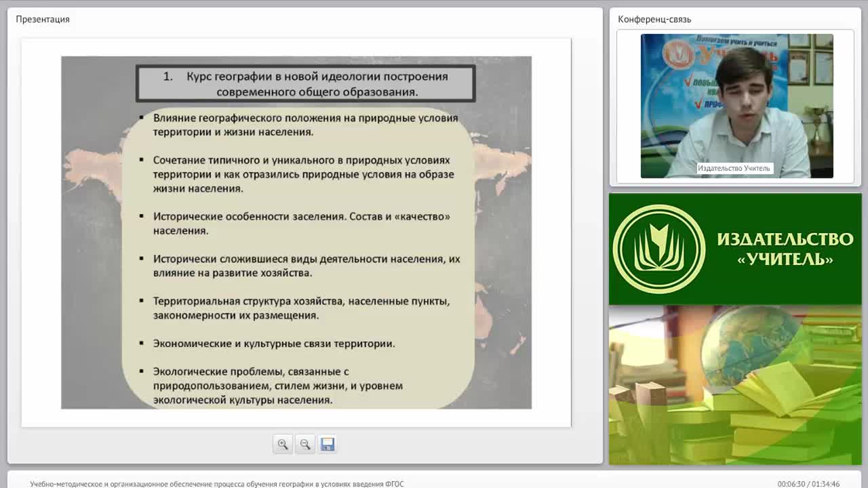The height and width of the screenshot is (488, 868).
Task: Zoom in on the presentation slide
Action: (283, 445)
